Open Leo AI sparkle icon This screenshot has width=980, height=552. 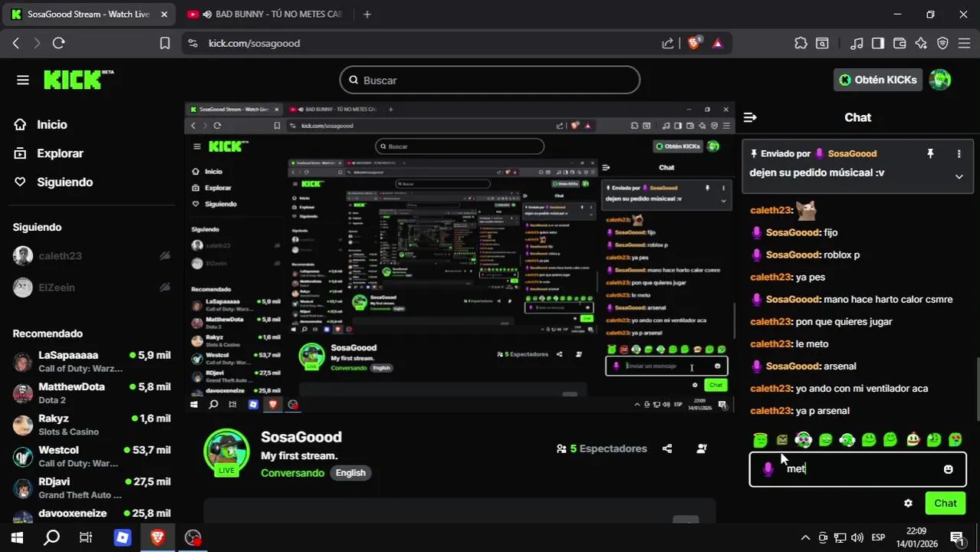pos(921,44)
